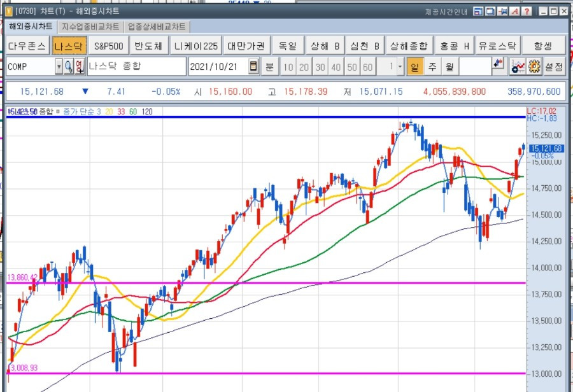Click the 13,860.42 magenta horizontal line label
Viewport: 573px width, 392px height.
click(x=22, y=277)
